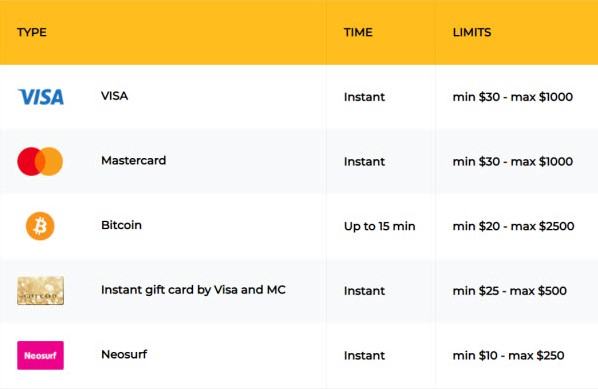Click Bitcoin's Up to 15 min time
598x389 pixels.
379,226
